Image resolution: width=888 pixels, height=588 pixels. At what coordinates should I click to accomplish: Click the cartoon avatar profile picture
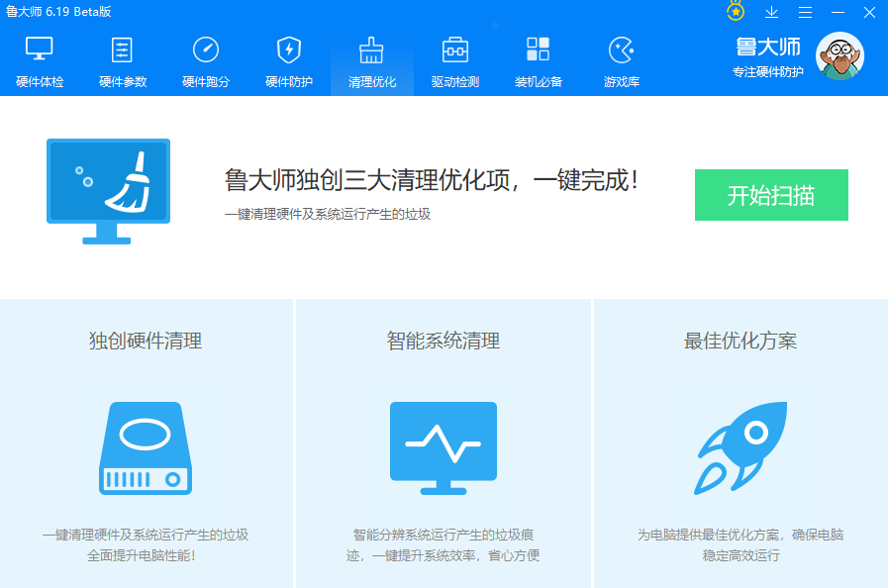(x=839, y=56)
